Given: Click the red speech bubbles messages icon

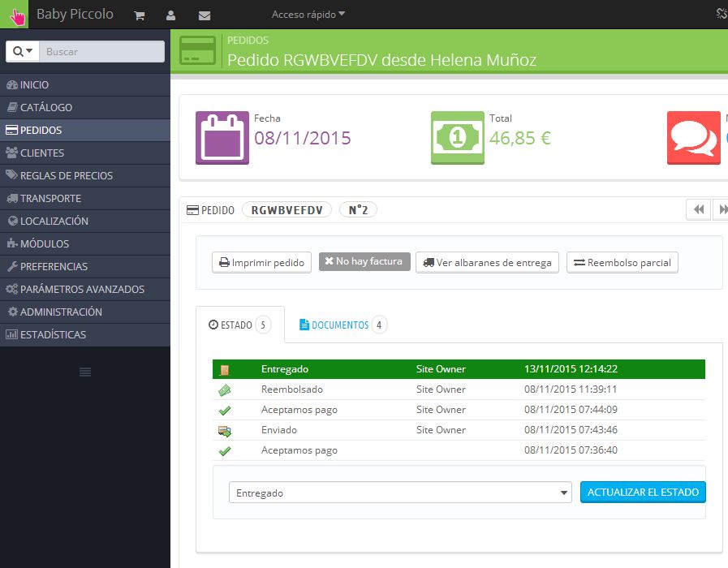Looking at the screenshot, I should point(694,138).
